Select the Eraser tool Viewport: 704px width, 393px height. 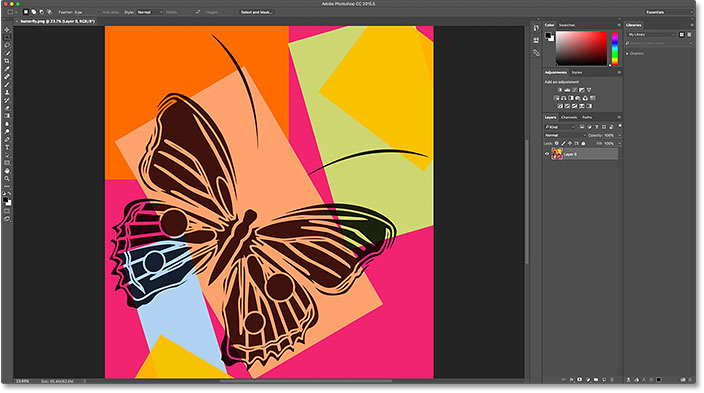[x=7, y=108]
